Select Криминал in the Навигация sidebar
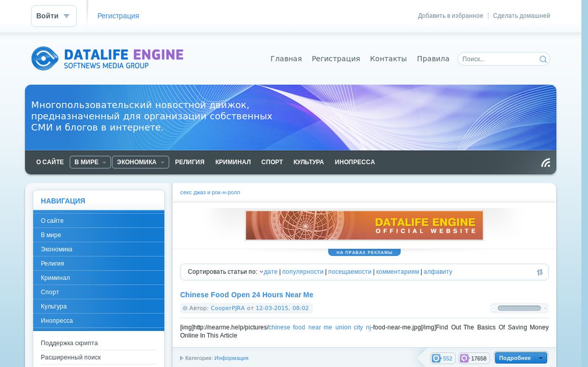Screen dimensions: 588x367 point(99,278)
